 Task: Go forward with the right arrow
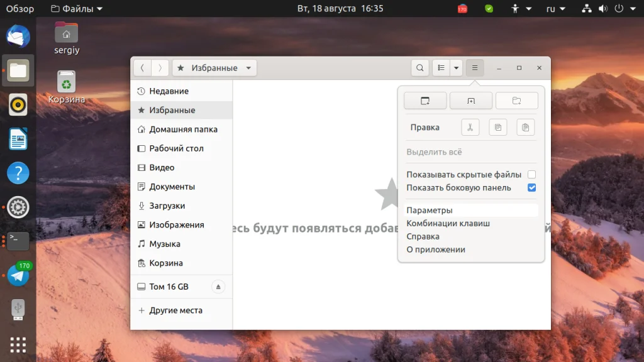pos(160,68)
